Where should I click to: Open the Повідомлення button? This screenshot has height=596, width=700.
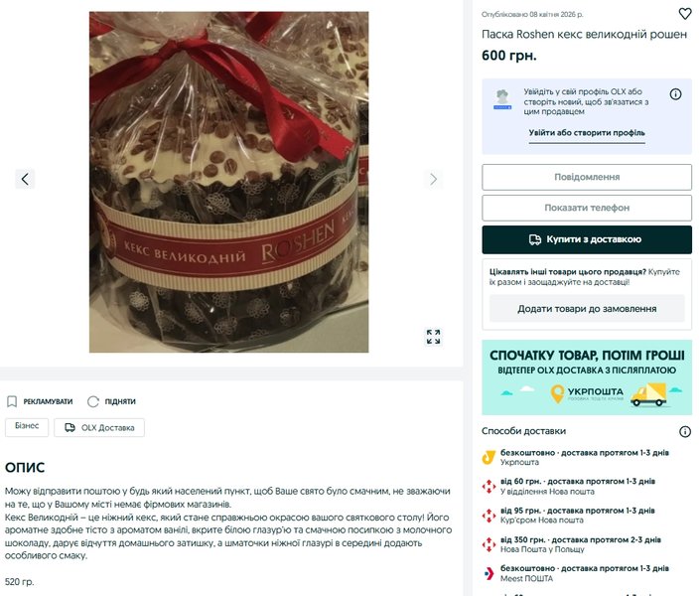coord(587,177)
